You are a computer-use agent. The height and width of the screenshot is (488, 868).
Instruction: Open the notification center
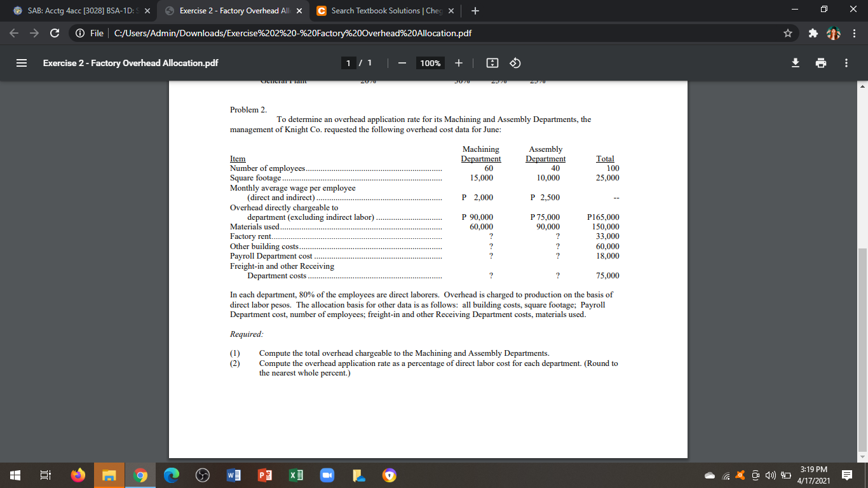pos(847,475)
